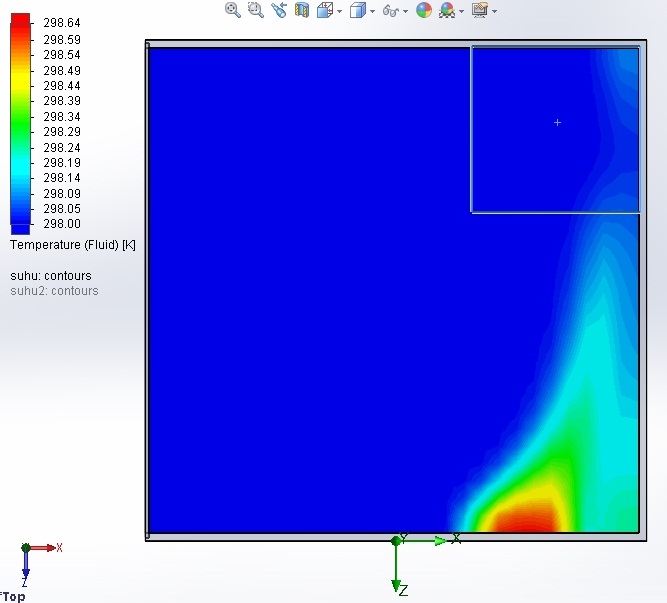The height and width of the screenshot is (603, 667).
Task: Click the legend value 298.49
Action: click(x=62, y=71)
